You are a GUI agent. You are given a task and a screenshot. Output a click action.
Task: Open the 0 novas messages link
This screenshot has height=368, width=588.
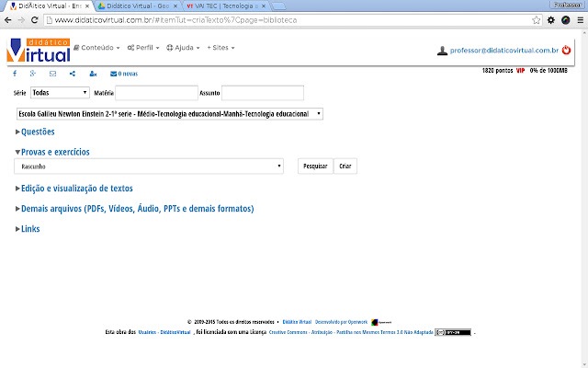[x=124, y=74]
